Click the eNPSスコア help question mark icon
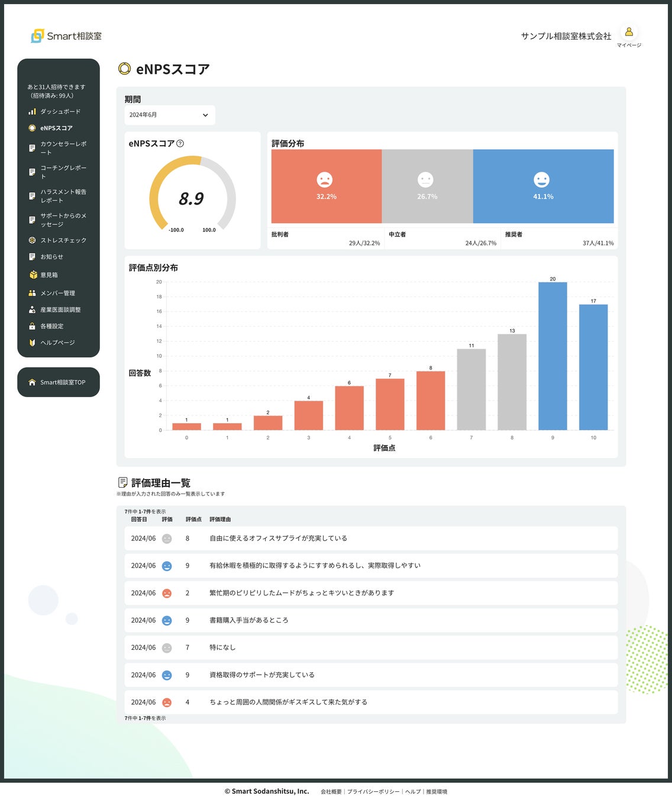The height and width of the screenshot is (799, 672). (x=180, y=143)
